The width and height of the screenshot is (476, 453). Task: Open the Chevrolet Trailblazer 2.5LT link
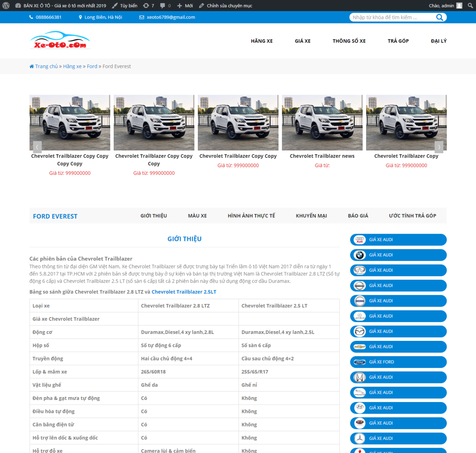point(184,292)
